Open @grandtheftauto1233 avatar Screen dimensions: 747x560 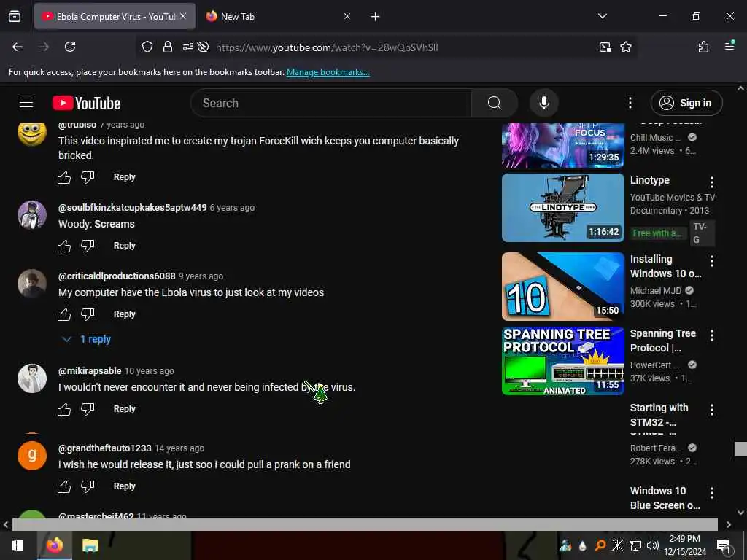[x=32, y=456]
